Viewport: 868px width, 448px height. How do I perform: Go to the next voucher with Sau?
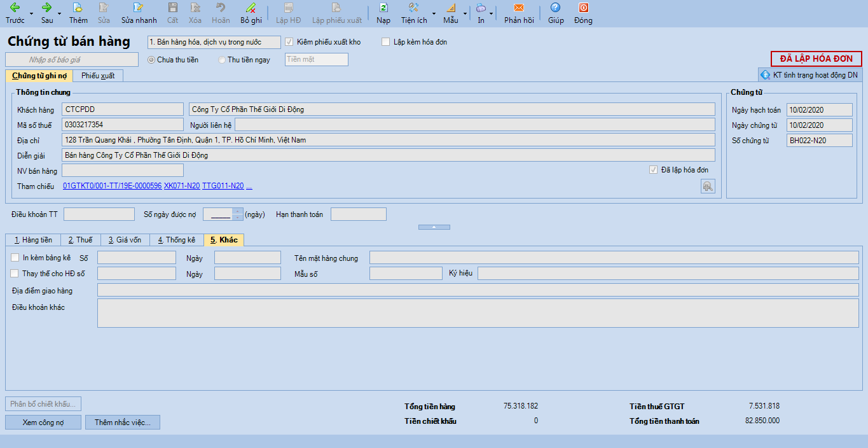47,13
